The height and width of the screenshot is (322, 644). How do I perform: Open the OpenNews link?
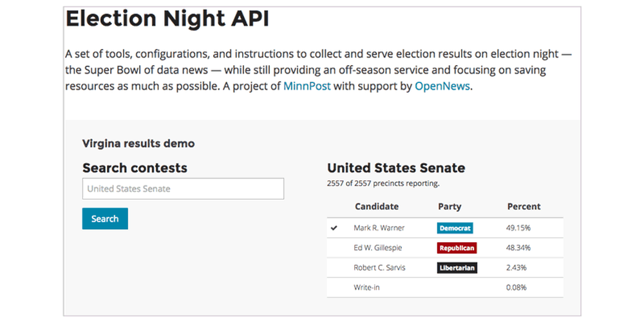click(442, 86)
